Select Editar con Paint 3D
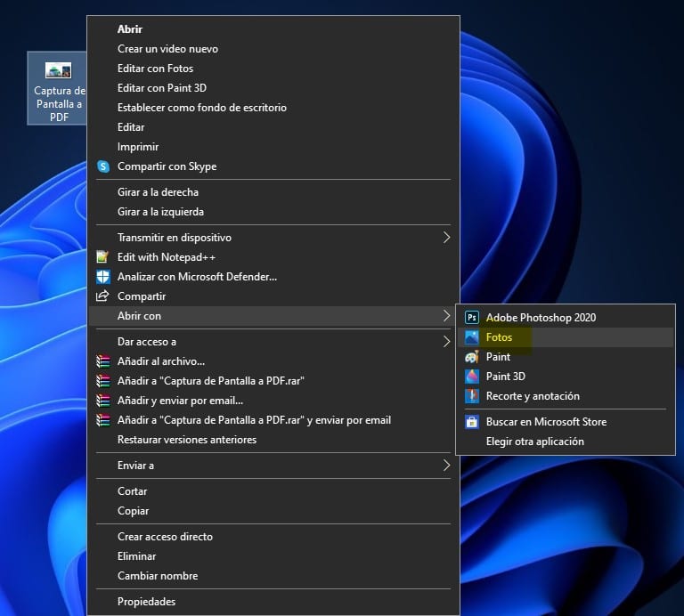This screenshot has width=684, height=616. 273,88
